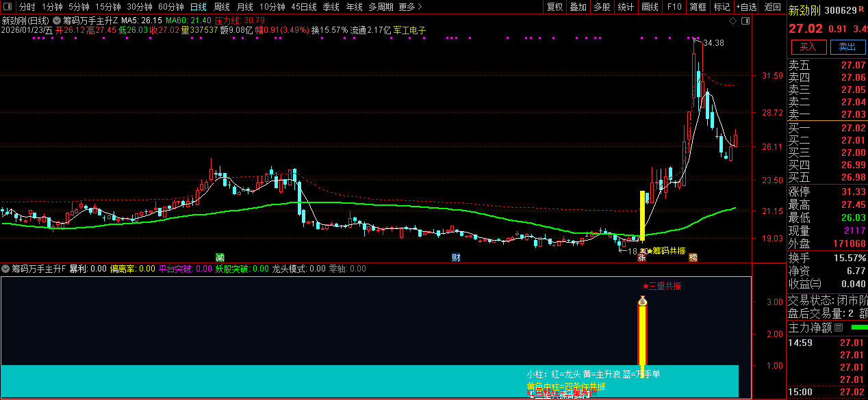Click the 多股 toolbar button
This screenshot has width=868, height=400.
[602, 7]
